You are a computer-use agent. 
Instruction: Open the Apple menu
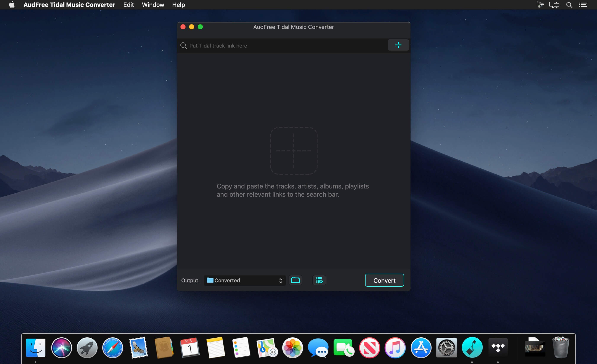tap(12, 5)
